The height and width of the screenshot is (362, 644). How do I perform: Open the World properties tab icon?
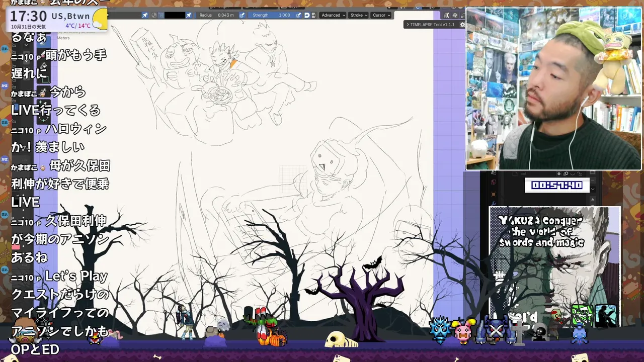493,182
